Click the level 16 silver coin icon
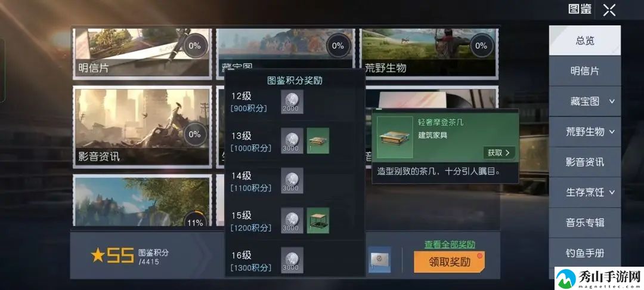Image resolution: width=644 pixels, height=290 pixels. [292, 260]
